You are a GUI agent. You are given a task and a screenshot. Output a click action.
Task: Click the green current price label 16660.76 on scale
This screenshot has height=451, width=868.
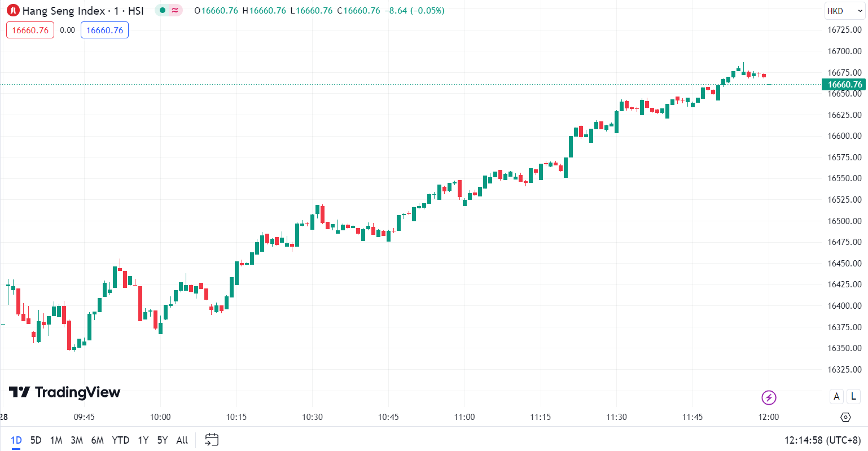(x=844, y=85)
